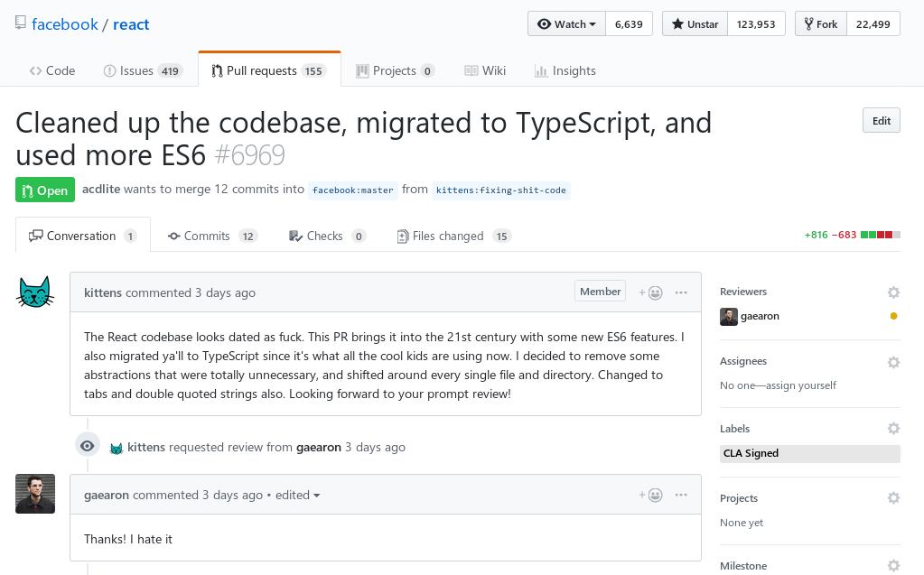Open the facebook organization link
The width and height of the screenshot is (924, 575).
coord(65,24)
